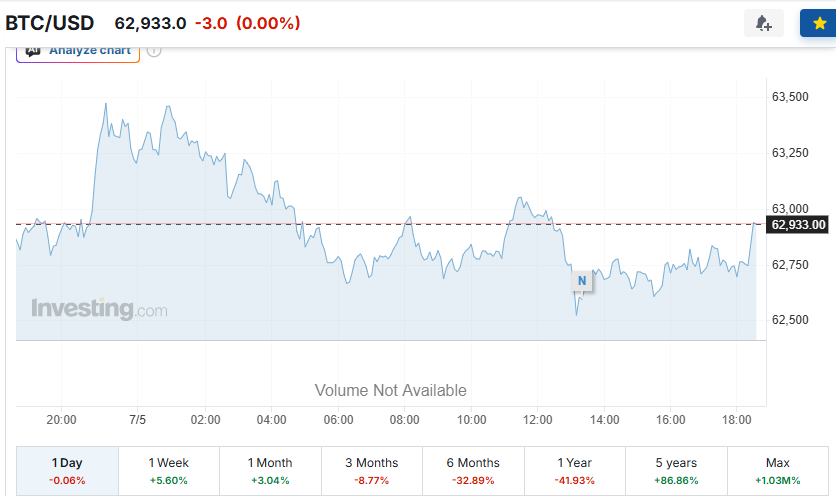Click the info icon beside Analyze chart

click(154, 51)
